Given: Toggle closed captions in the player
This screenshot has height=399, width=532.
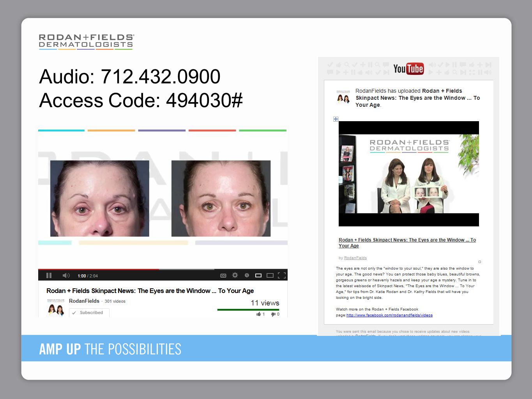Looking at the screenshot, I should [223, 275].
